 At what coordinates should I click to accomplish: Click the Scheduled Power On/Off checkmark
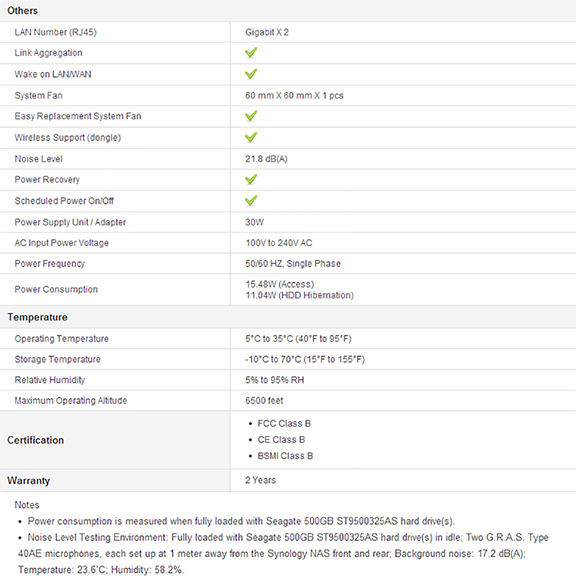coord(251,201)
